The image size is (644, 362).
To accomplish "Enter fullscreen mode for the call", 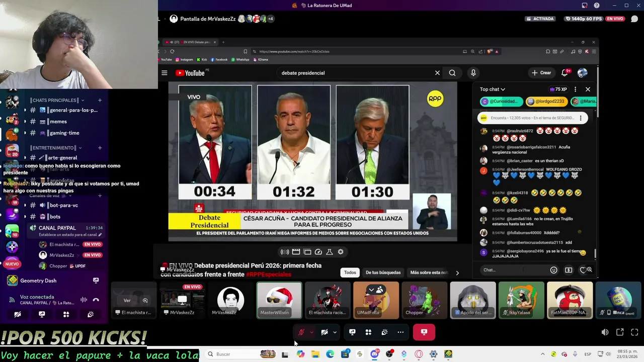I will pyautogui.click(x=634, y=332).
